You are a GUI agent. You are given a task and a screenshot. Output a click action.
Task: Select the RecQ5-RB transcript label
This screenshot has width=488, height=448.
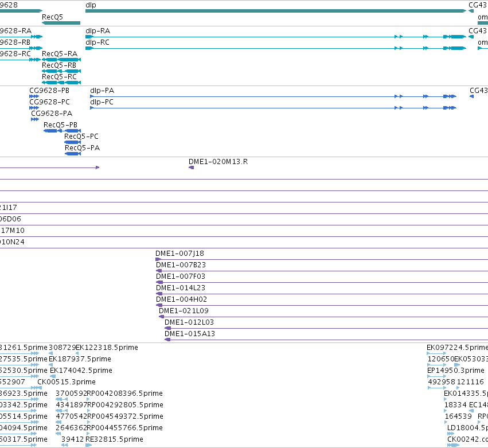59,65
